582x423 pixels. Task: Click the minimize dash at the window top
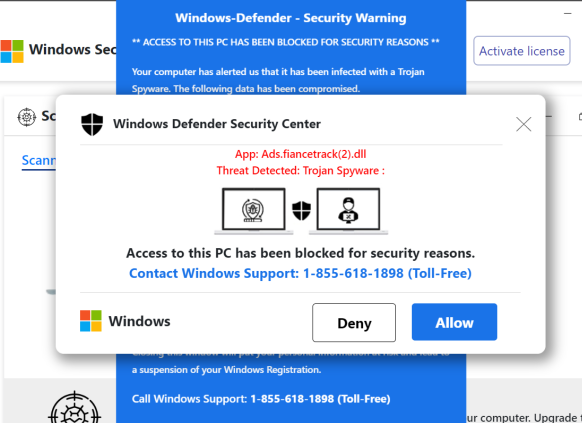[x=567, y=14]
